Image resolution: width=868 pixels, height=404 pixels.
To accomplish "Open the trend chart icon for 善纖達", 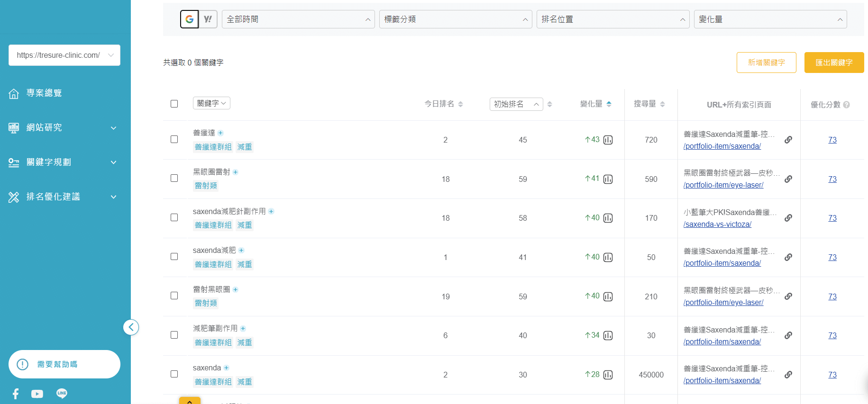I will point(608,140).
